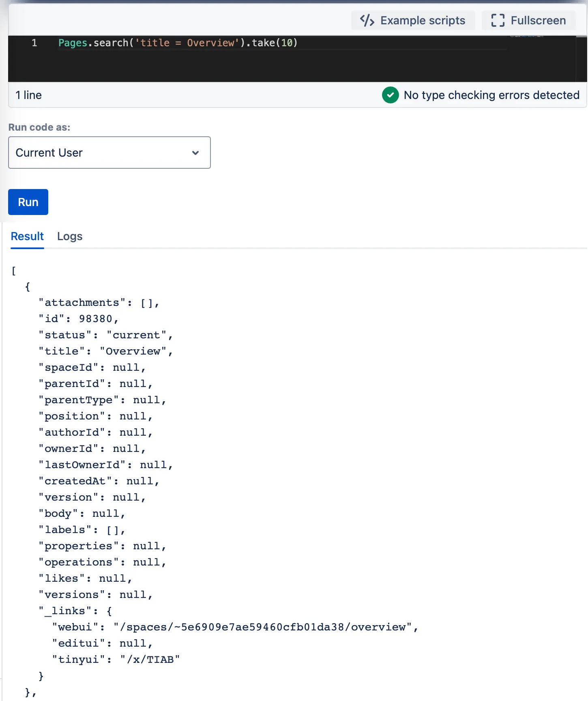Click the "createdAt": null line
This screenshot has height=701, width=588.
pos(99,481)
